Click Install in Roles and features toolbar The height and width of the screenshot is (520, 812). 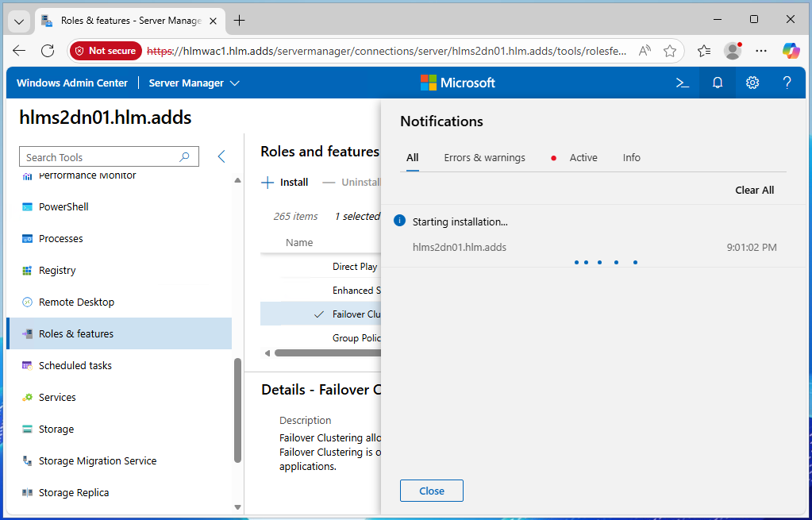click(285, 182)
